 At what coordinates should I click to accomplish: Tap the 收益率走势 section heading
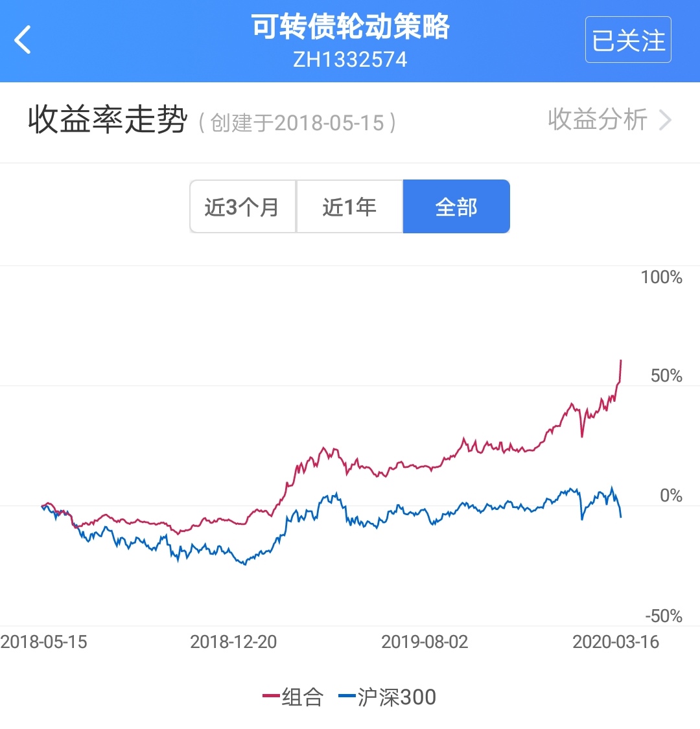108,120
